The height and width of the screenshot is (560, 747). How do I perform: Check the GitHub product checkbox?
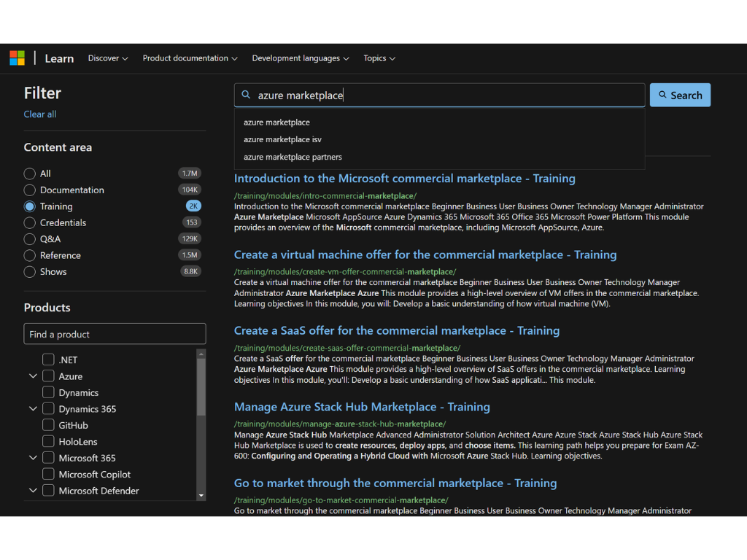48,425
